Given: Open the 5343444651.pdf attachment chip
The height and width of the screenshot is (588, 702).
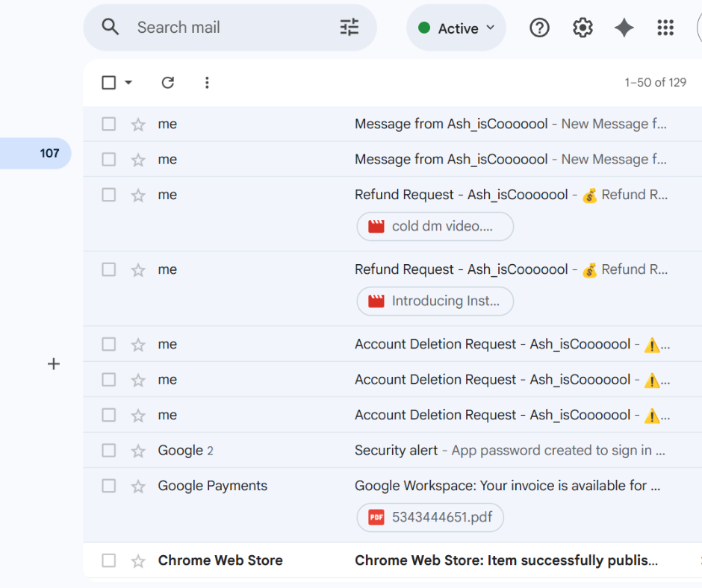Looking at the screenshot, I should (x=429, y=517).
